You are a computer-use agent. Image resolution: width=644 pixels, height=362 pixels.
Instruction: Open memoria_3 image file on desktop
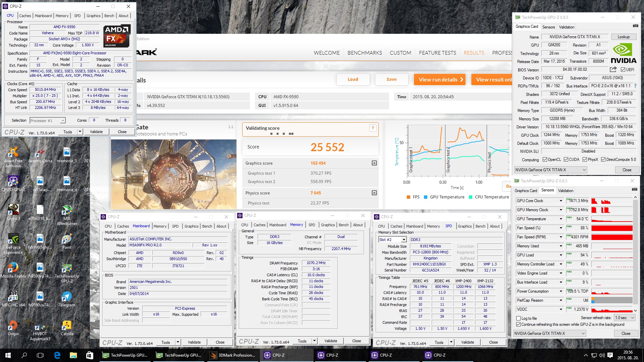click(x=67, y=155)
